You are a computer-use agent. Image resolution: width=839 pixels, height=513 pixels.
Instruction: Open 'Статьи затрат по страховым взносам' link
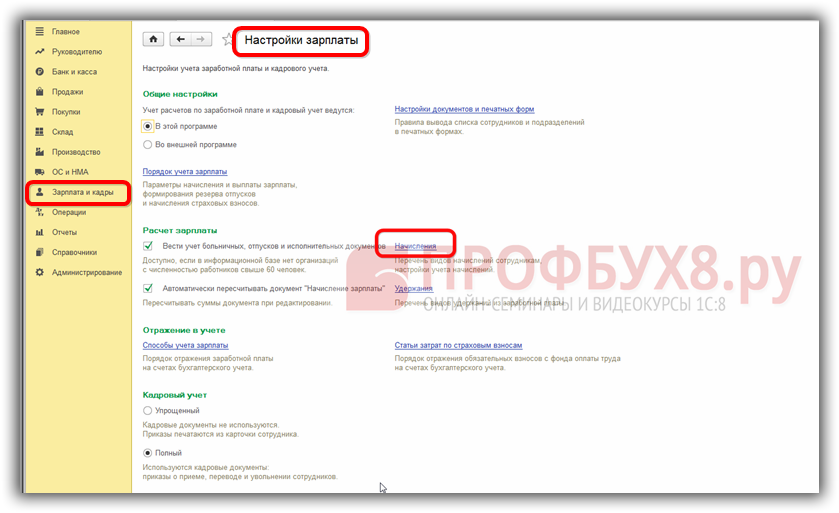[458, 345]
